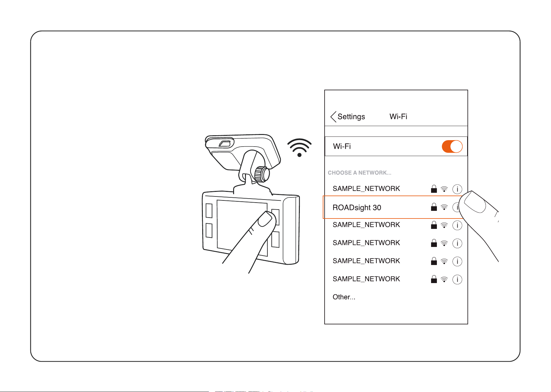Select the ROADsight 30 network

tap(393, 207)
